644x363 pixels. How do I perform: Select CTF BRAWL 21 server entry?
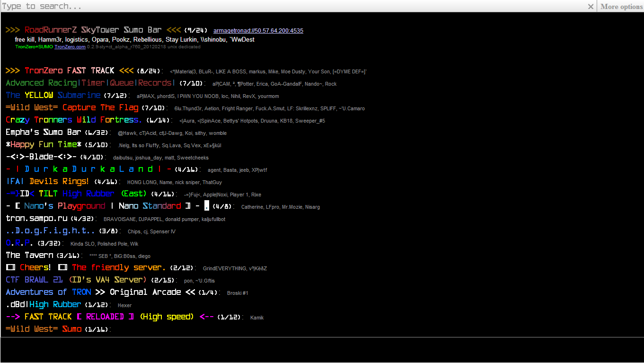click(76, 280)
